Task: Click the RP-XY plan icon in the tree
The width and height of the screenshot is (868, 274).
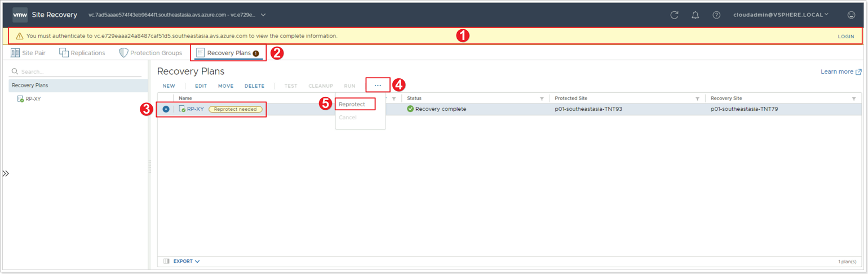Action: tap(21, 99)
